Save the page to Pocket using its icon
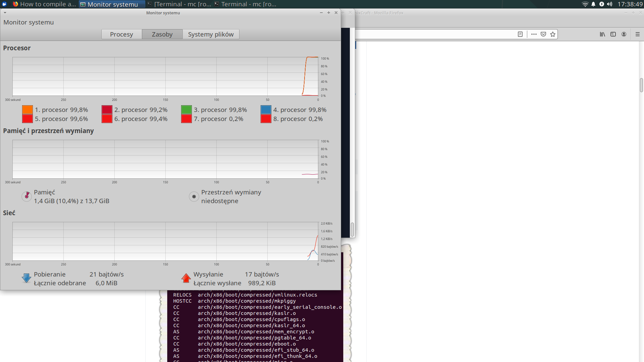 tap(543, 34)
